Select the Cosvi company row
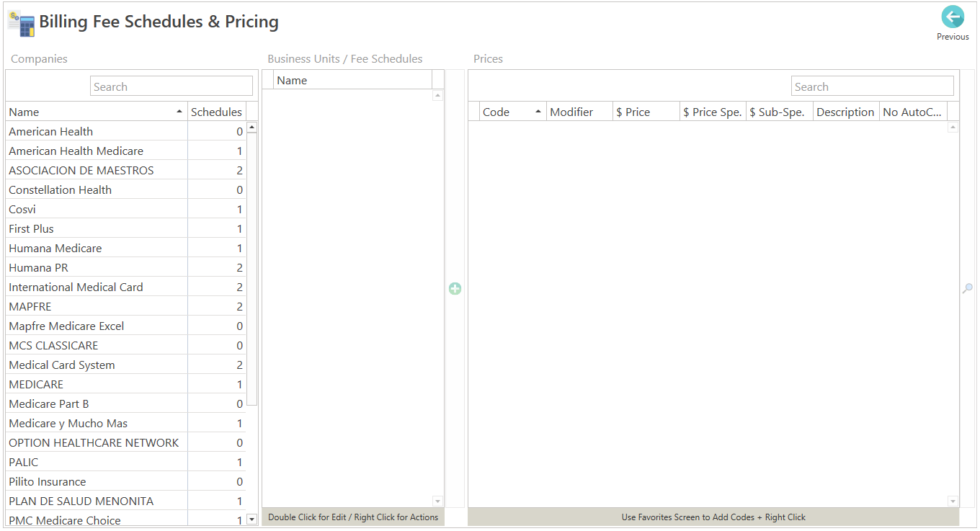The width and height of the screenshot is (980, 531). point(125,209)
